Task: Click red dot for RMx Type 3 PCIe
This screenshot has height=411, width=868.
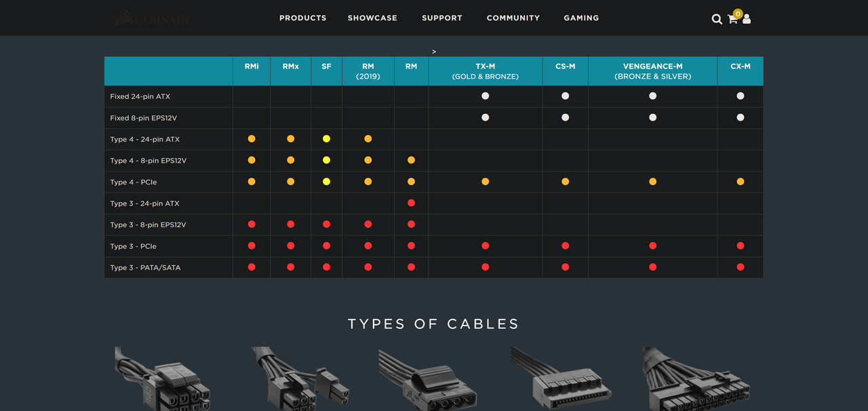Action: (x=290, y=246)
